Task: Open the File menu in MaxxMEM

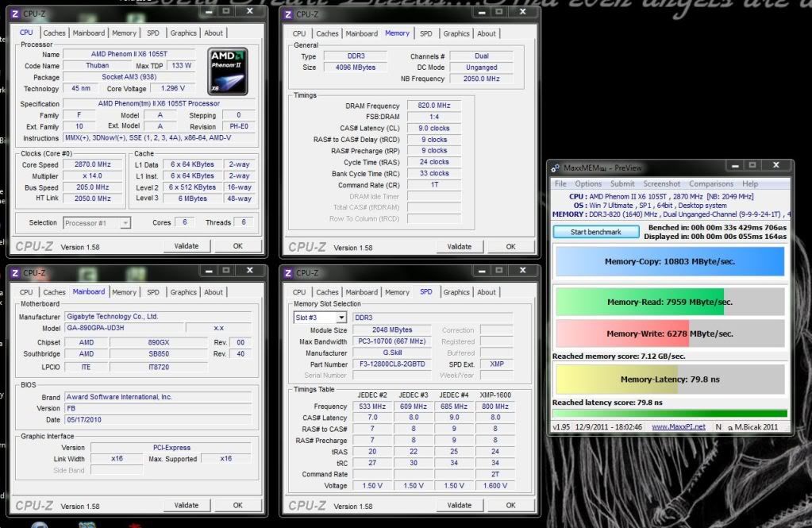Action: tap(560, 183)
